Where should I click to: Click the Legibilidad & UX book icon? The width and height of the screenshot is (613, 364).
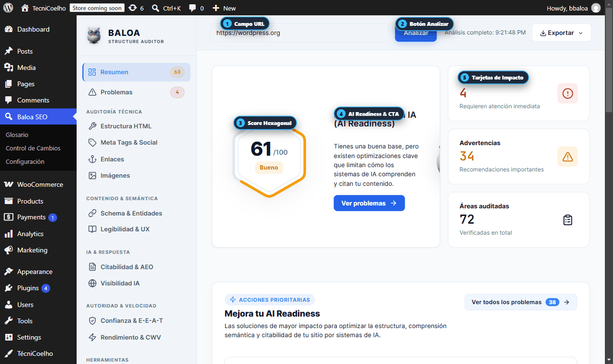(92, 229)
